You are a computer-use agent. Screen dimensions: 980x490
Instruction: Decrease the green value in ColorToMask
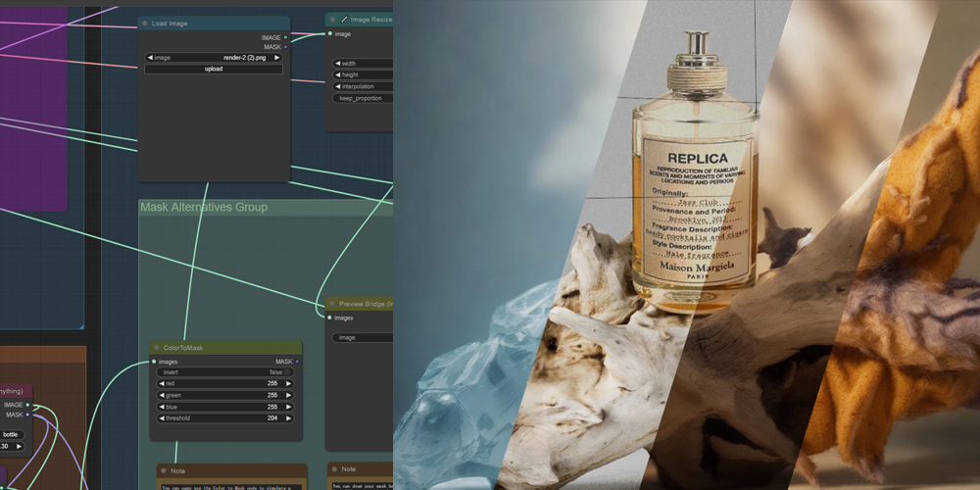(x=162, y=396)
